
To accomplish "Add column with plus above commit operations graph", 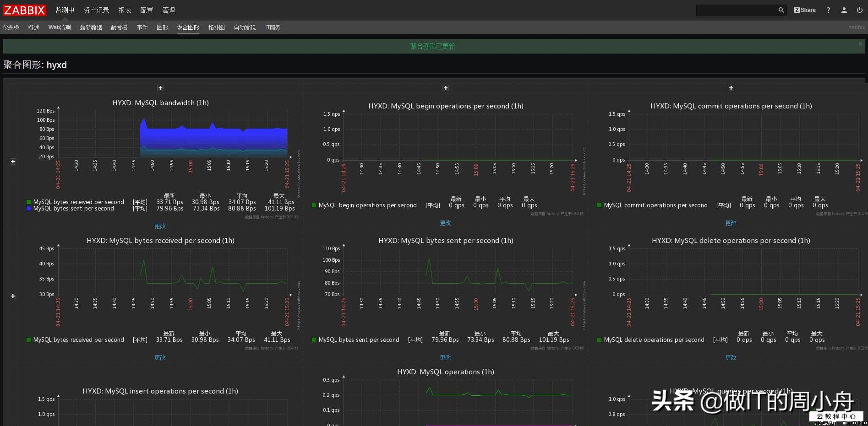I will coord(731,88).
